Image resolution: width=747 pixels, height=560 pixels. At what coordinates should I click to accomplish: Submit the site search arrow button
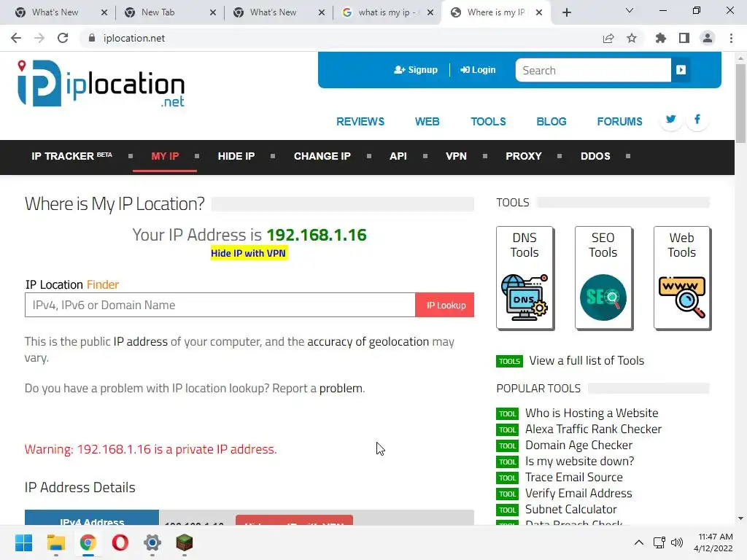coord(681,70)
